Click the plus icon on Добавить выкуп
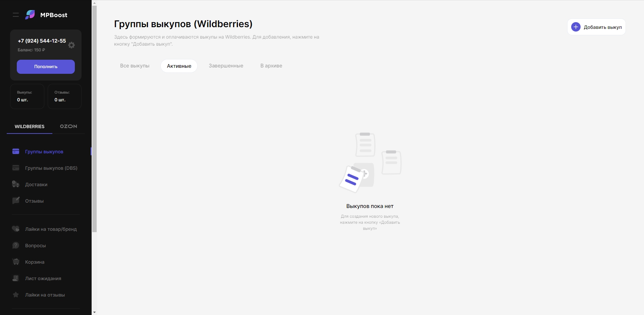This screenshot has width=644, height=315. (576, 27)
